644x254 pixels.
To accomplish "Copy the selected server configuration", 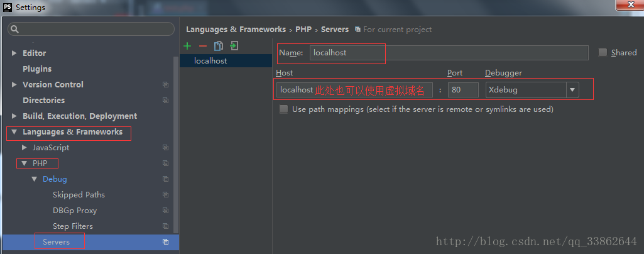I will (219, 46).
